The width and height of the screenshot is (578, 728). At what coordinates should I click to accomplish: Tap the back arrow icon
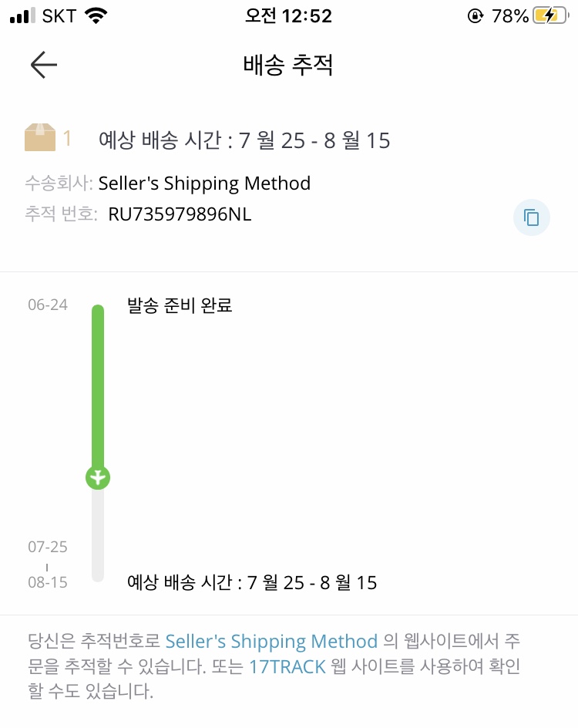pos(44,65)
